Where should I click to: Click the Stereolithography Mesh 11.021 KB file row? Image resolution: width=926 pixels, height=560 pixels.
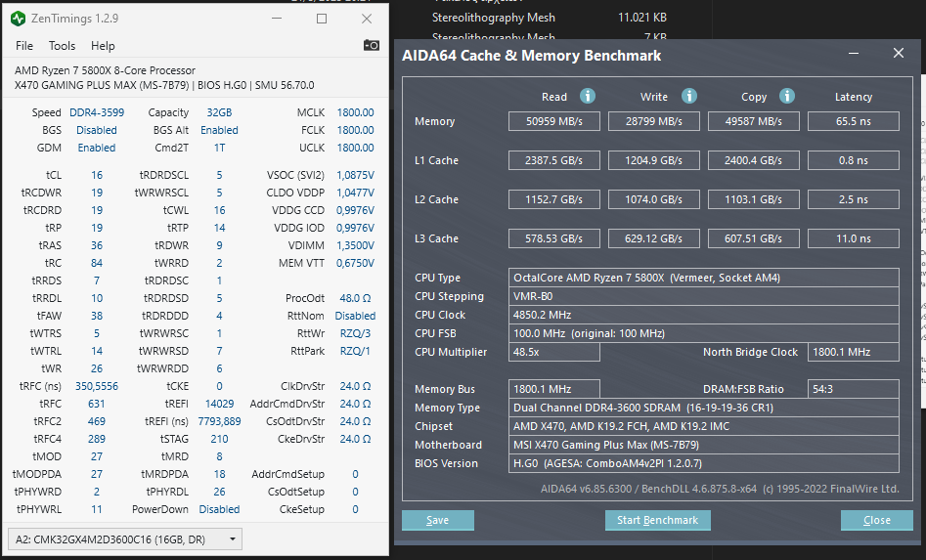[550, 18]
